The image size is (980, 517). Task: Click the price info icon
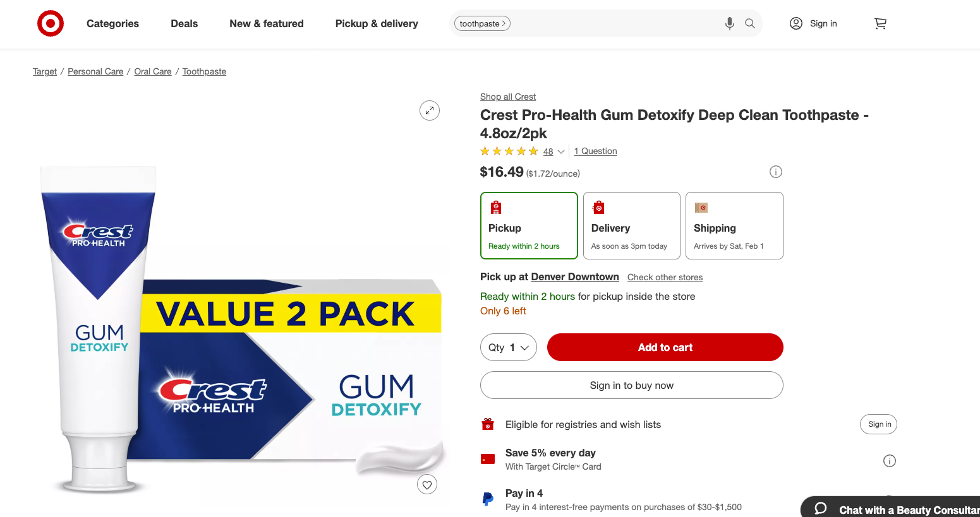(776, 172)
